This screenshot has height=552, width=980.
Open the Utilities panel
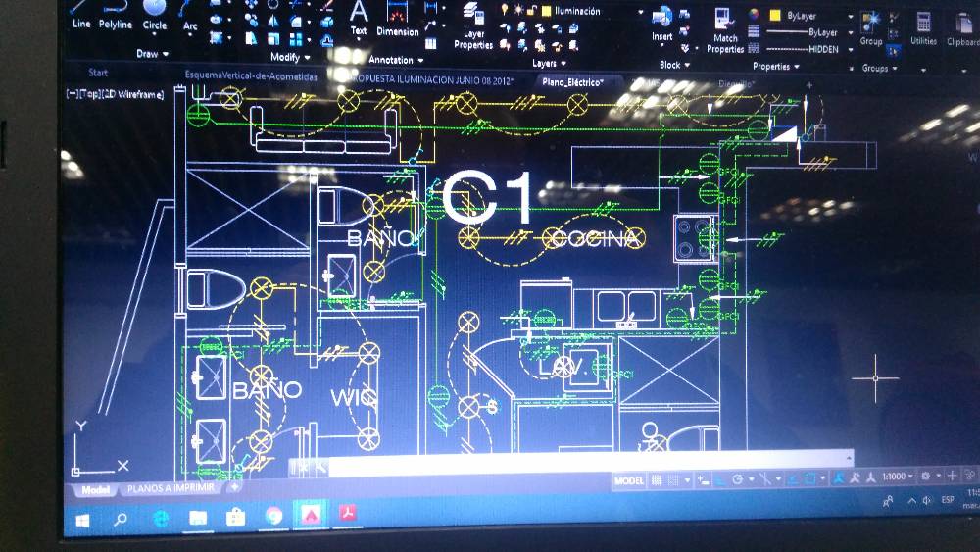tap(923, 29)
